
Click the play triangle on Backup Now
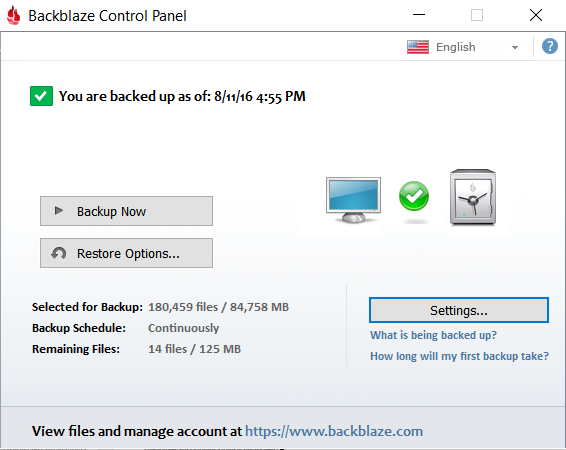point(58,210)
